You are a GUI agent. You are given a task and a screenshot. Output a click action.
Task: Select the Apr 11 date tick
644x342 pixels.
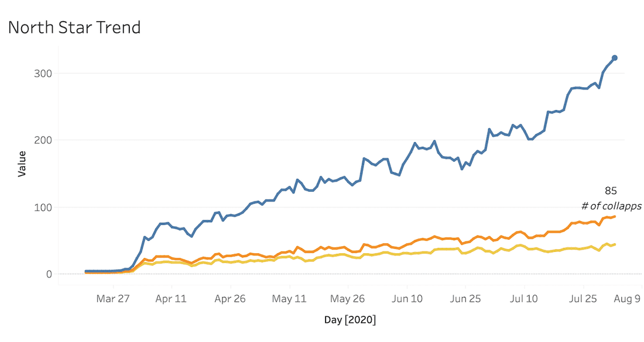pyautogui.click(x=172, y=299)
